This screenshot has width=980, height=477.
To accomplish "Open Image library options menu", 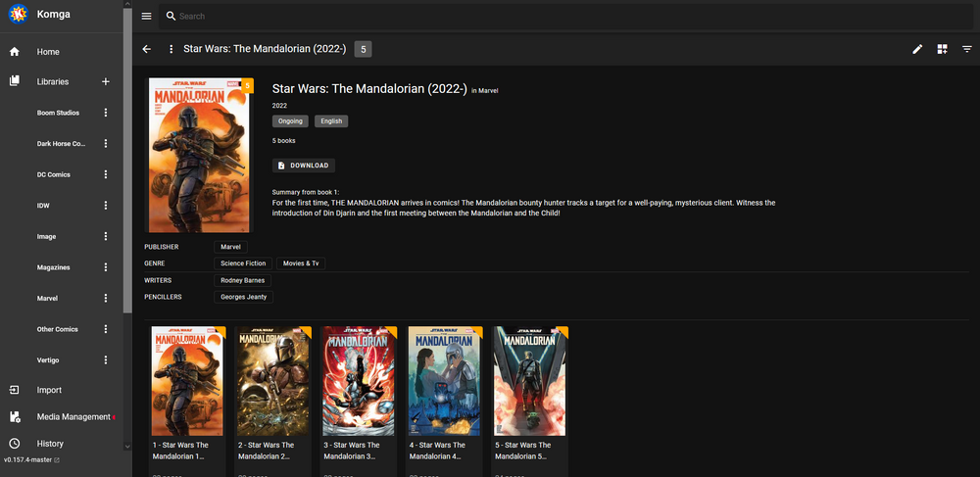I will (106, 236).
